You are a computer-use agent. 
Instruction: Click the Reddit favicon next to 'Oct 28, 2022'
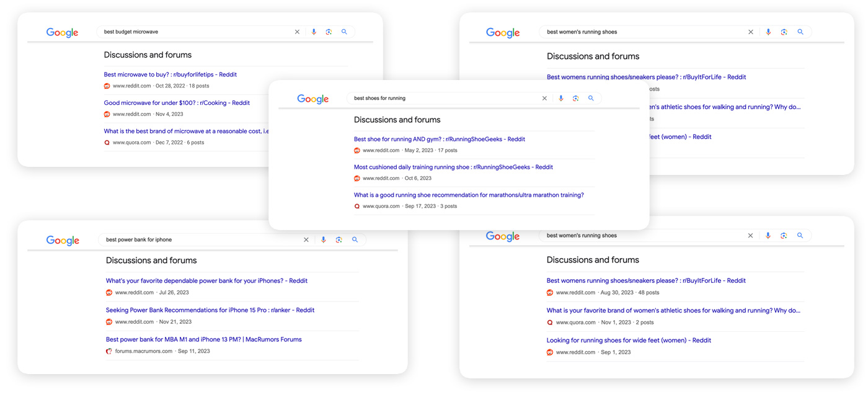(107, 86)
